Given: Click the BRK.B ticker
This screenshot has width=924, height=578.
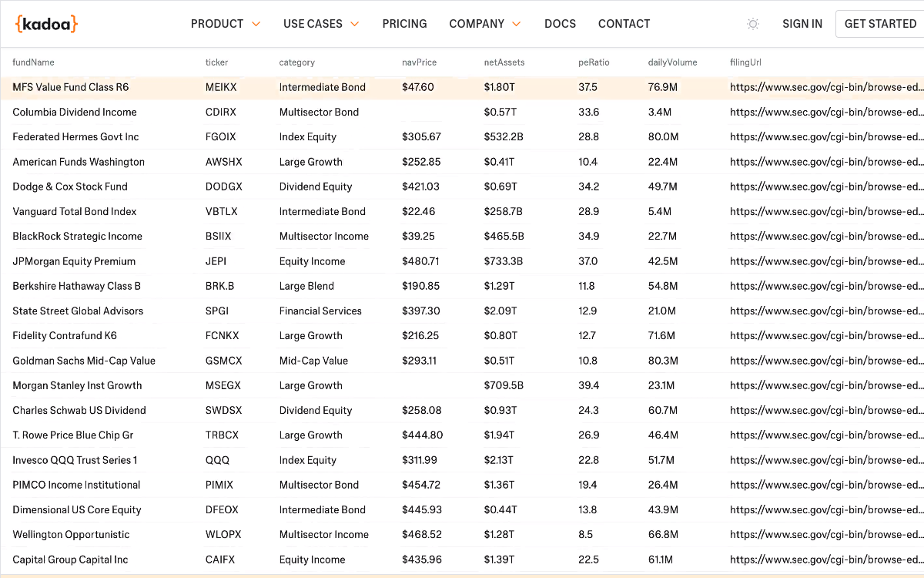Looking at the screenshot, I should 219,286.
